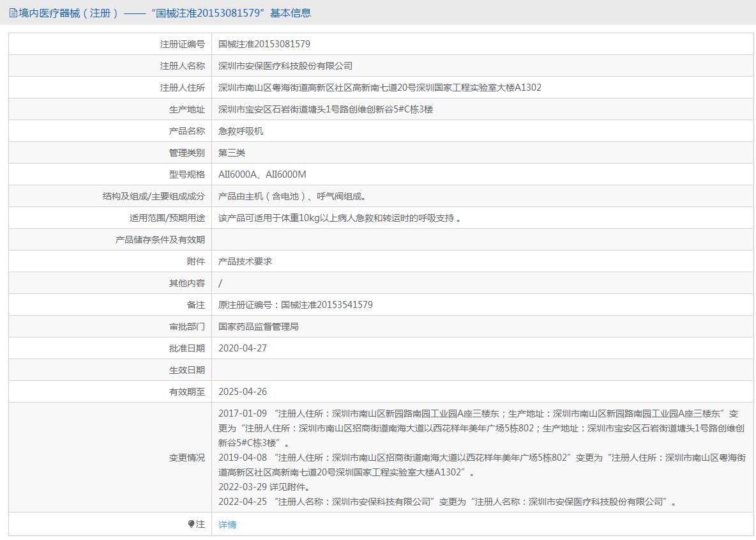Select the 2022-04-25 name change record

click(447, 502)
